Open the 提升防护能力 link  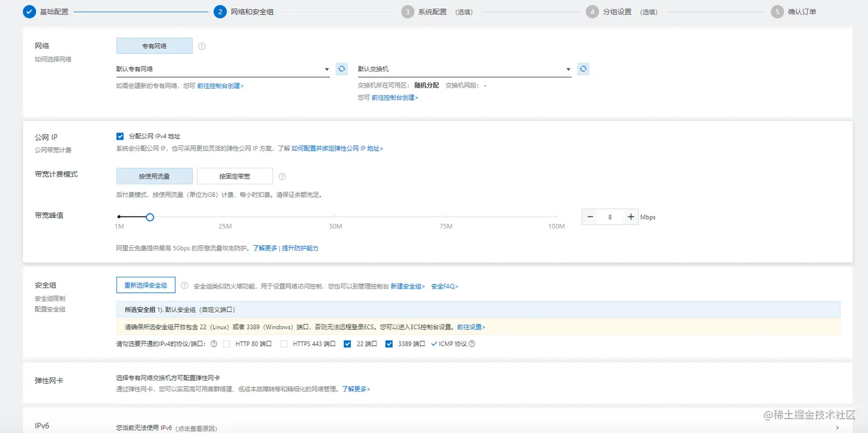click(x=300, y=248)
